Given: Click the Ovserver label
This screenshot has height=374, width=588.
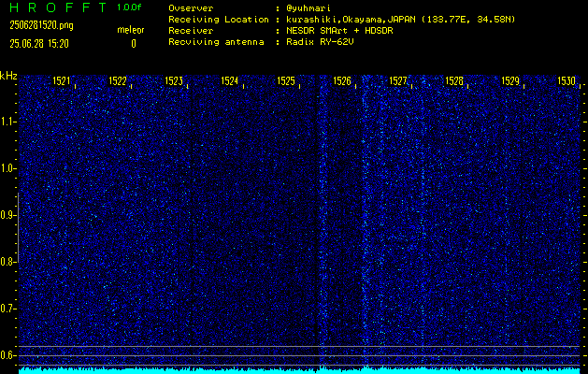Looking at the screenshot, I should (191, 8).
